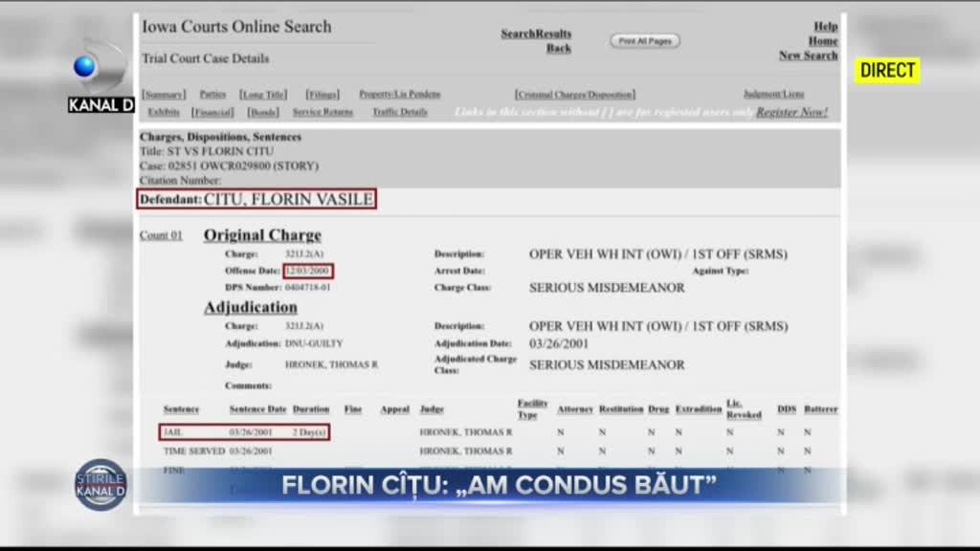Open the Bonds tab
Image resolution: width=980 pixels, height=551 pixels.
263,112
